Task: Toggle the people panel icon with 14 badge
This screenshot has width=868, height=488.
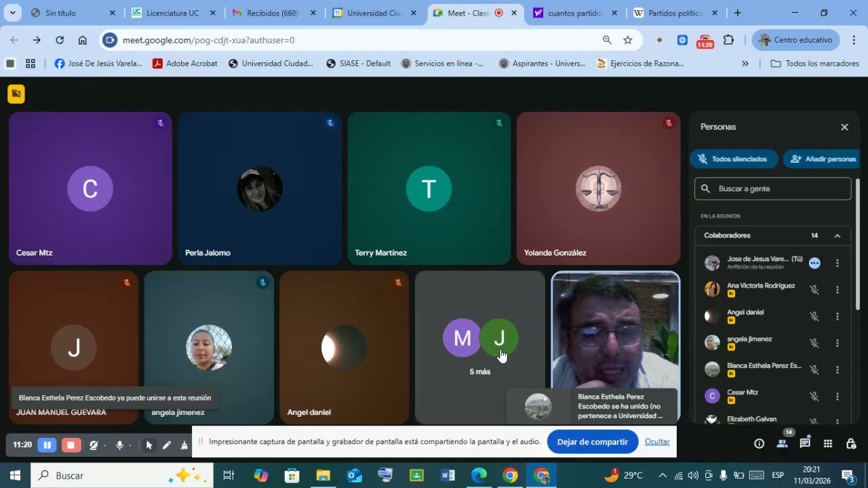Action: tap(782, 443)
